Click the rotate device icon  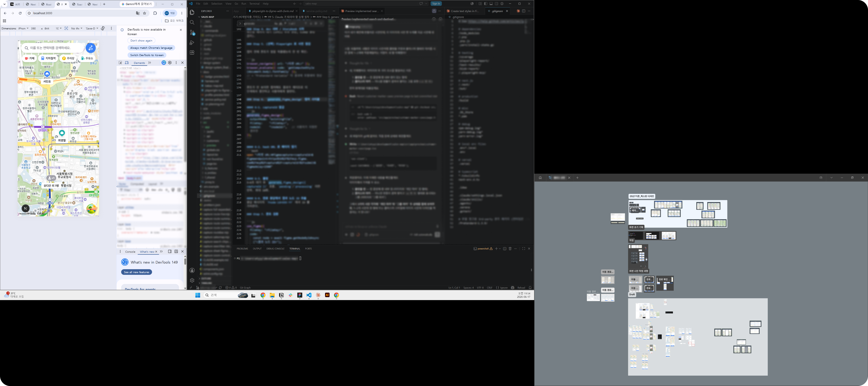103,28
